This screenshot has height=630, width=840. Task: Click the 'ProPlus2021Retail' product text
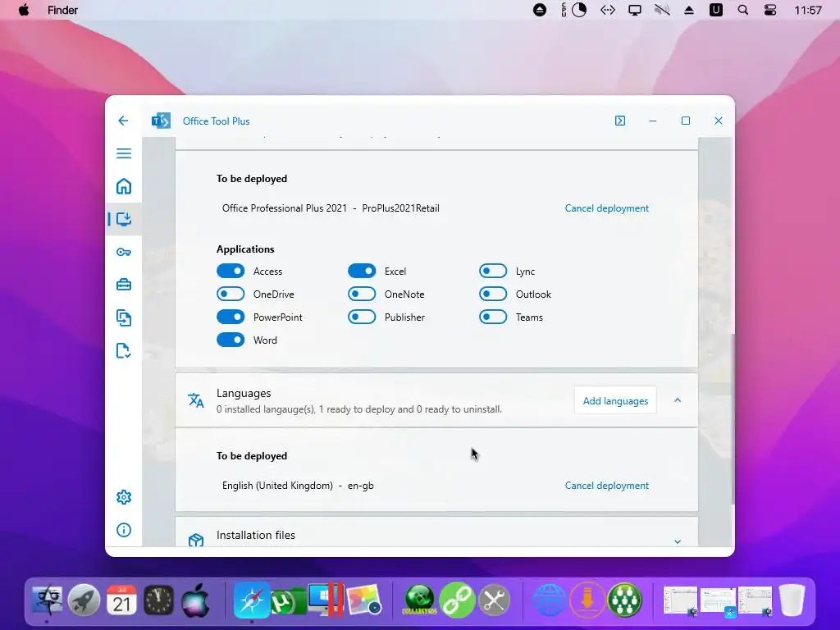[400, 208]
